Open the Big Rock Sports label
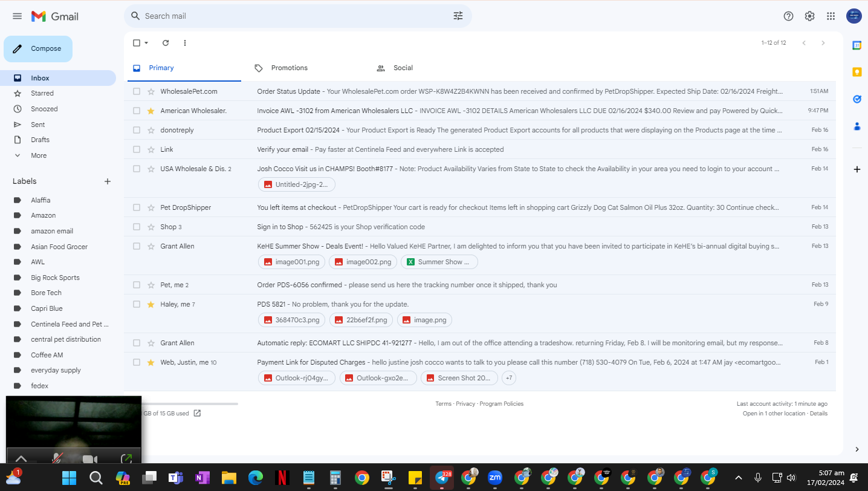This screenshot has height=491, width=868. coord(55,278)
